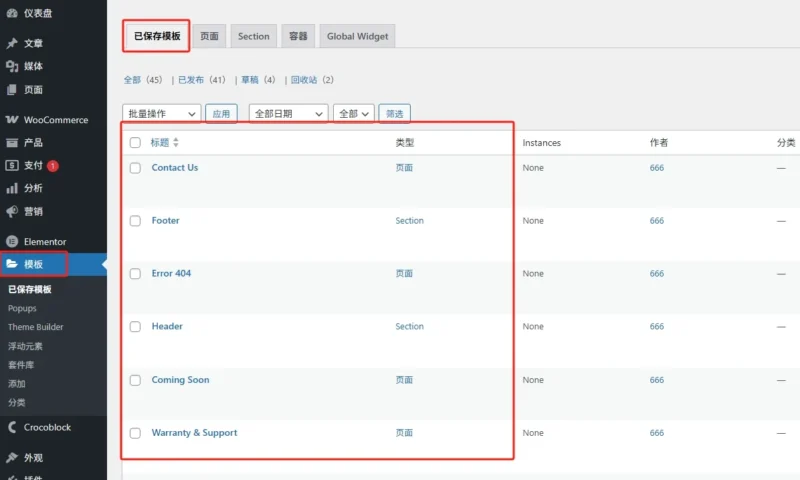The width and height of the screenshot is (800, 480).
Task: Open Popups in the sidebar submenu
Action: [22, 308]
